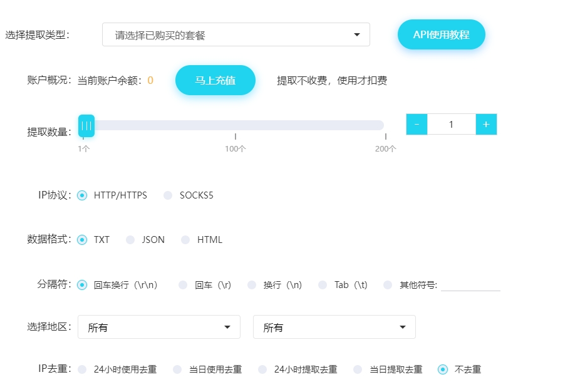Click the 200个 slider label

[x=385, y=148]
